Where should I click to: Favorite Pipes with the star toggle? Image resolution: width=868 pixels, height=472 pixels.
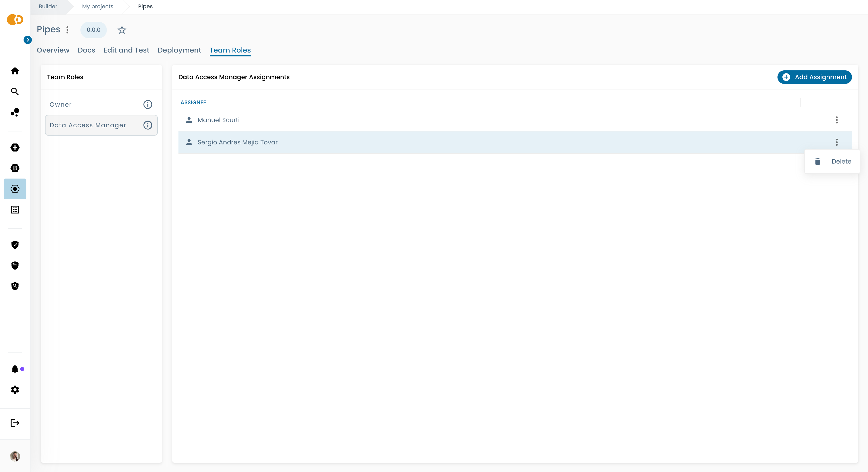pos(122,30)
